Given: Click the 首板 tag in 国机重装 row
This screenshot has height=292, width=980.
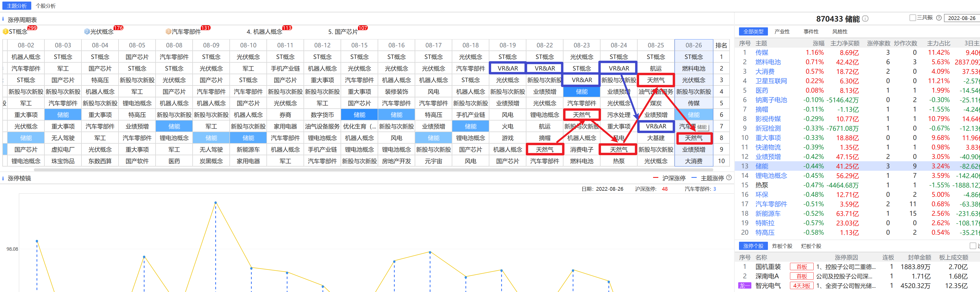Looking at the screenshot, I should [x=802, y=267].
